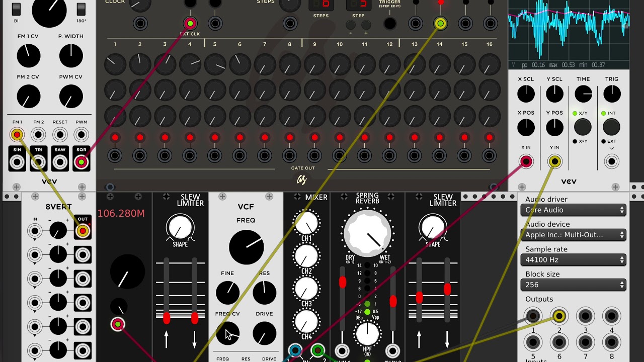Open the Block size dropdown showing 256
644x362 pixels.
[x=573, y=285]
